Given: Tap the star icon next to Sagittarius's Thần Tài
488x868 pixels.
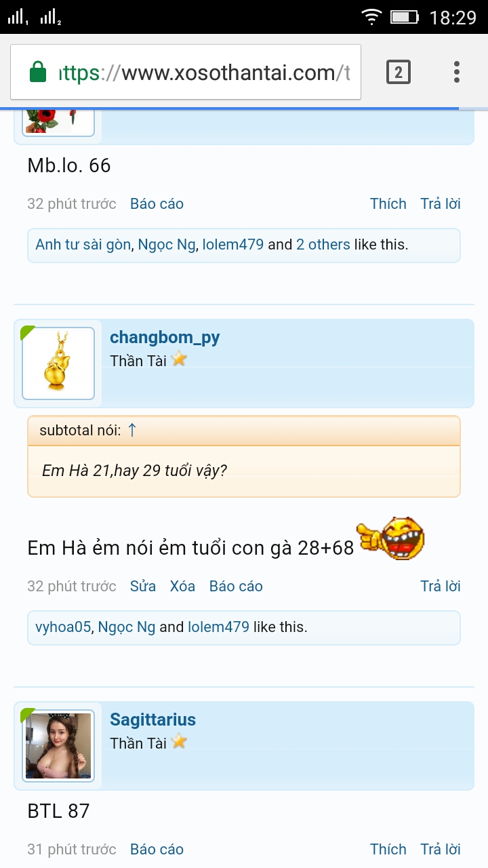Looking at the screenshot, I should pos(179,741).
